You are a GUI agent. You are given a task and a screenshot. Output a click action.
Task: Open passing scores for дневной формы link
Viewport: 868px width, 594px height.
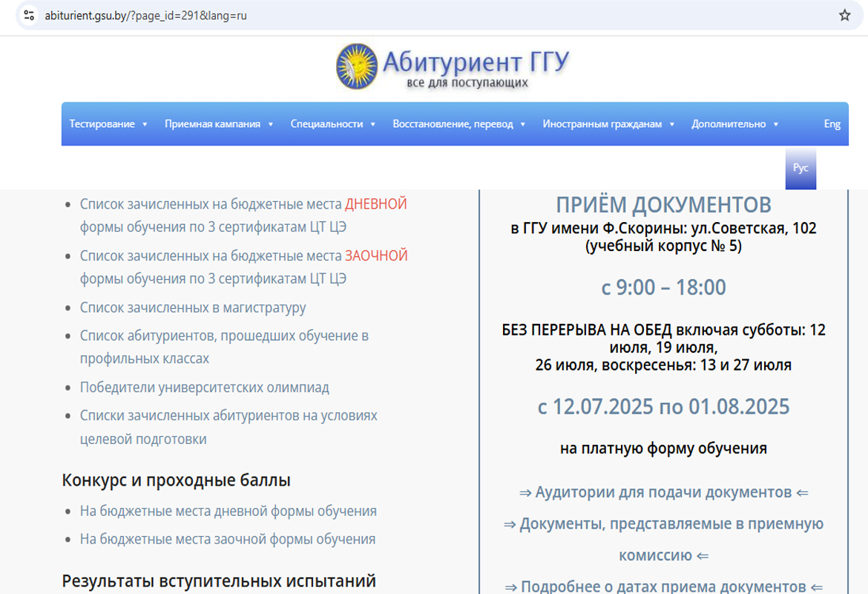pos(228,511)
